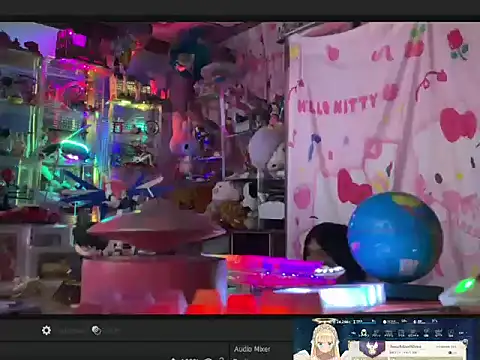Select the highlighted icon in game menu row
480x360 pixels.
(x=364, y=333)
